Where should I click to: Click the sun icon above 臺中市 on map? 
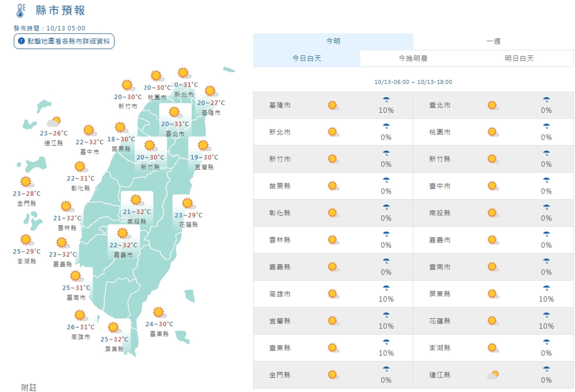click(x=90, y=130)
